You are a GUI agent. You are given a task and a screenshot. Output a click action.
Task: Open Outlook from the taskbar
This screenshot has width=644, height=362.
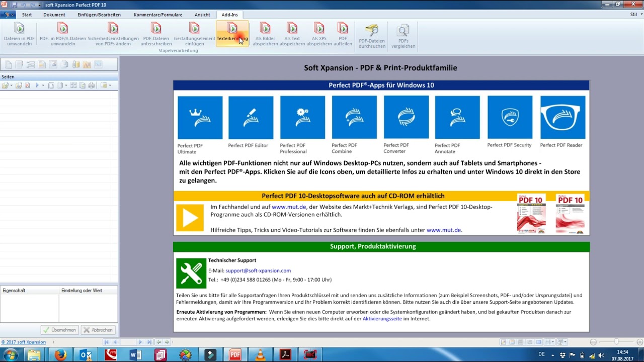[x=86, y=355]
